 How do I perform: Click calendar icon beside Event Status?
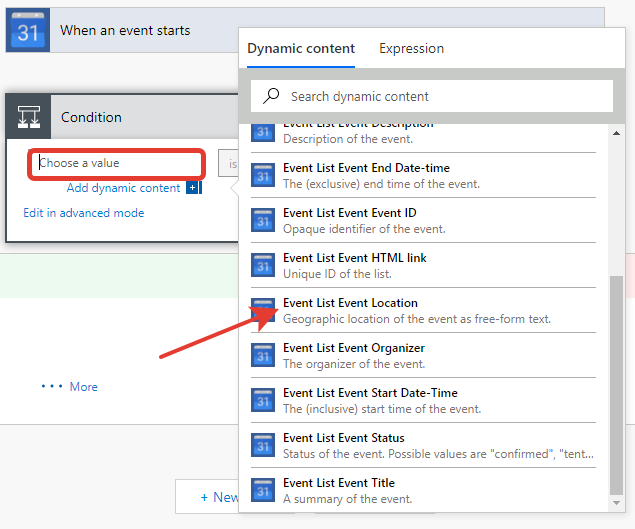263,446
